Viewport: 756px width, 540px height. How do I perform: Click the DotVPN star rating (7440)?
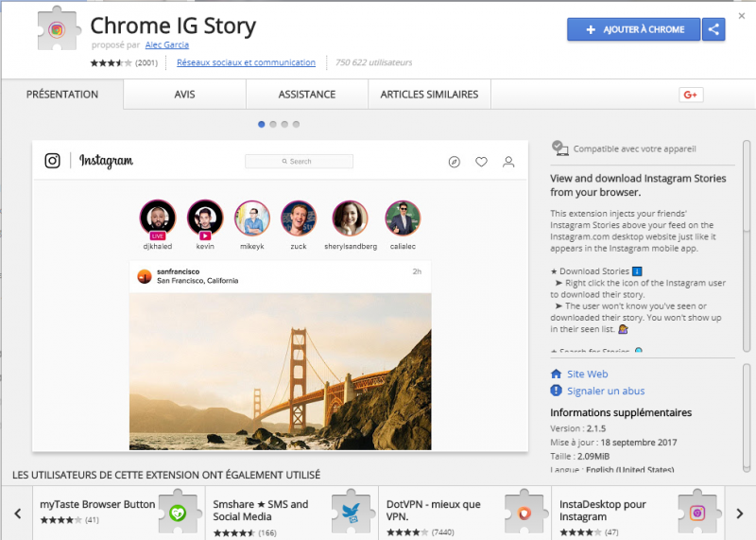(407, 532)
